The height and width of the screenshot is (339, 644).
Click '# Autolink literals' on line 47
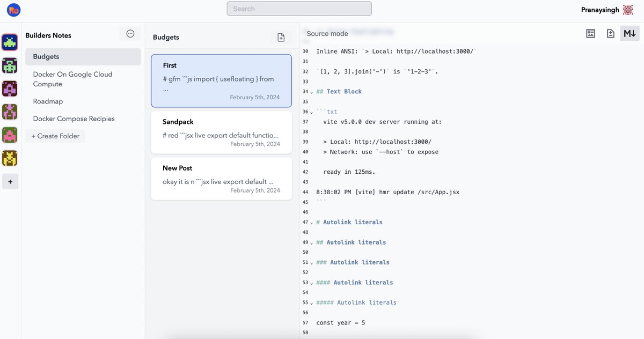(349, 222)
